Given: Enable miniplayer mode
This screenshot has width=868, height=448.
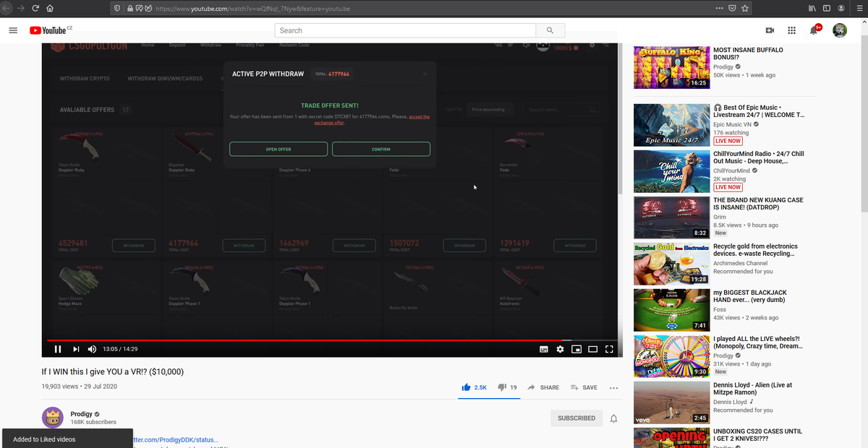Looking at the screenshot, I should 576,349.
